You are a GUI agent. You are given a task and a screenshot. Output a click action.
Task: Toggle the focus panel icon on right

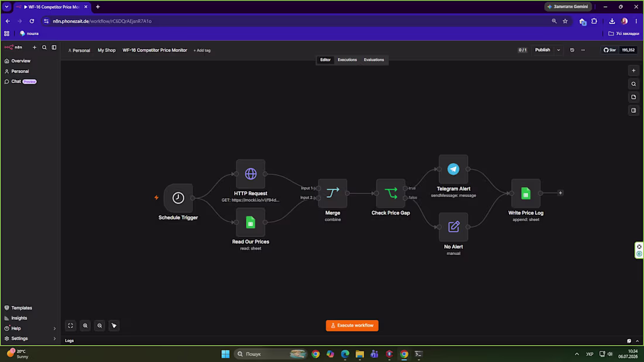coord(633,111)
